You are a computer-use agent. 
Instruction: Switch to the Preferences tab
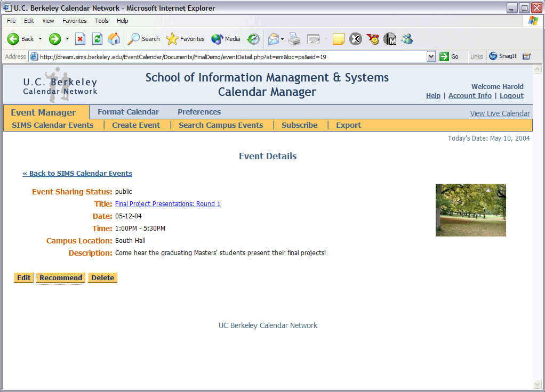(199, 112)
